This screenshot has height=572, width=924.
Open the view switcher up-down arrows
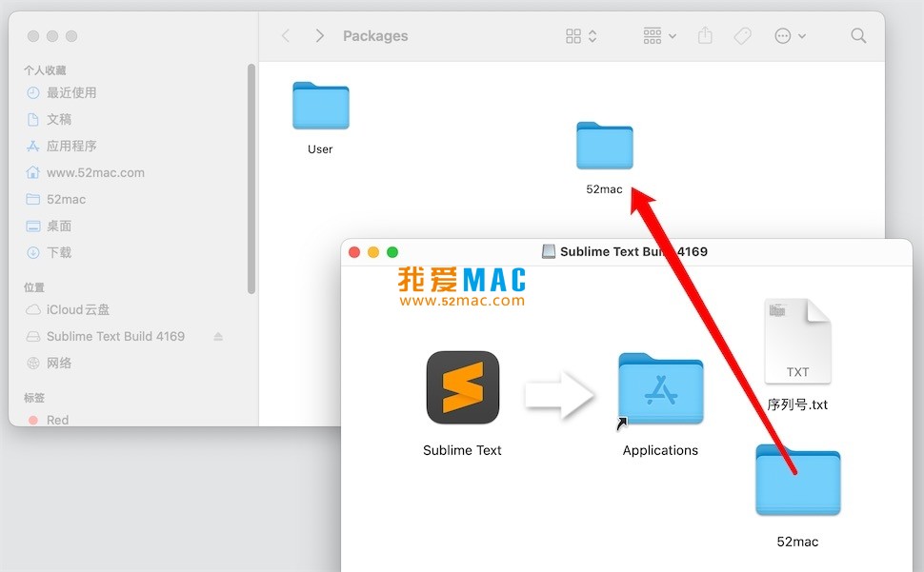pos(593,36)
